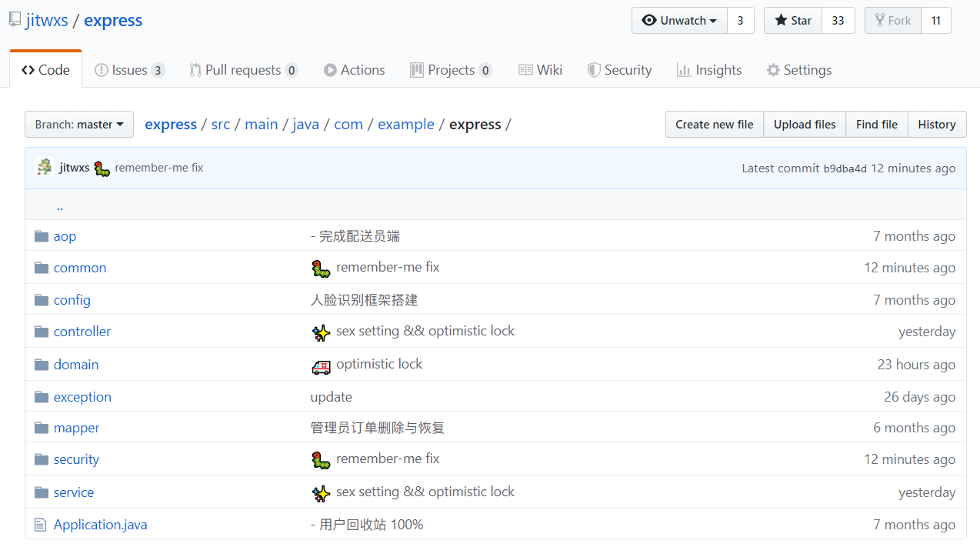This screenshot has height=547, width=980.
Task: Open the Actions tab
Action: pos(354,70)
